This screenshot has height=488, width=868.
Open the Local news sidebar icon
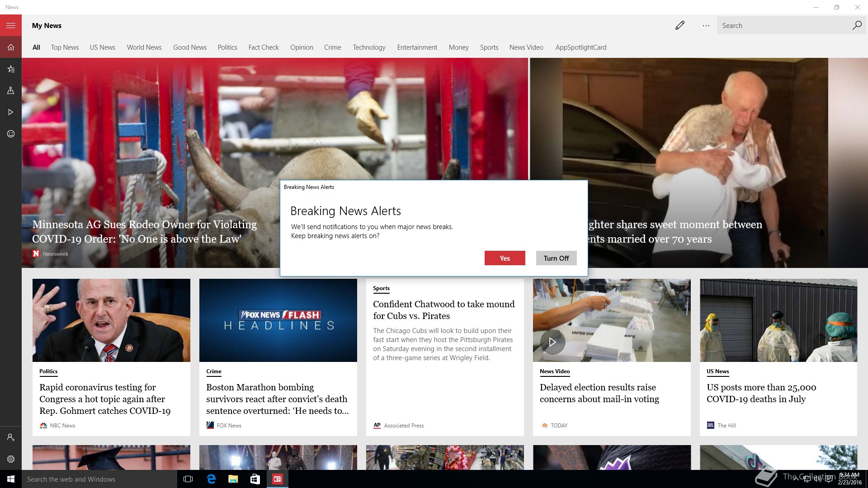click(x=11, y=90)
